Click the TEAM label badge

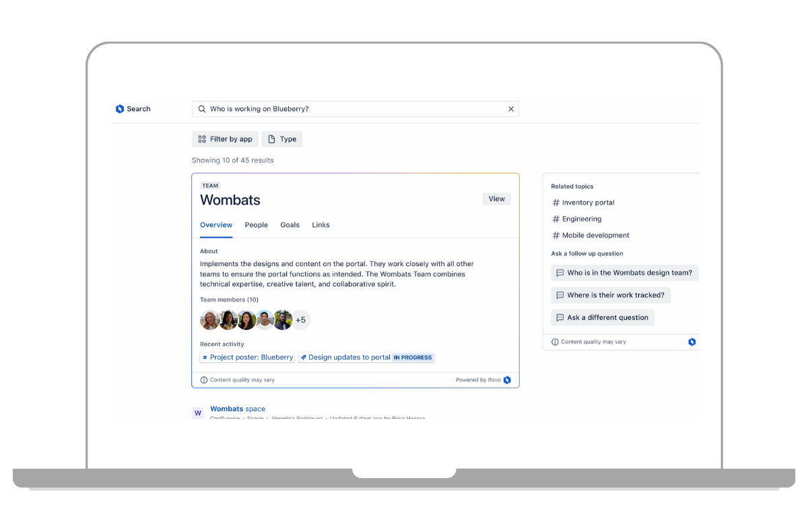[210, 186]
